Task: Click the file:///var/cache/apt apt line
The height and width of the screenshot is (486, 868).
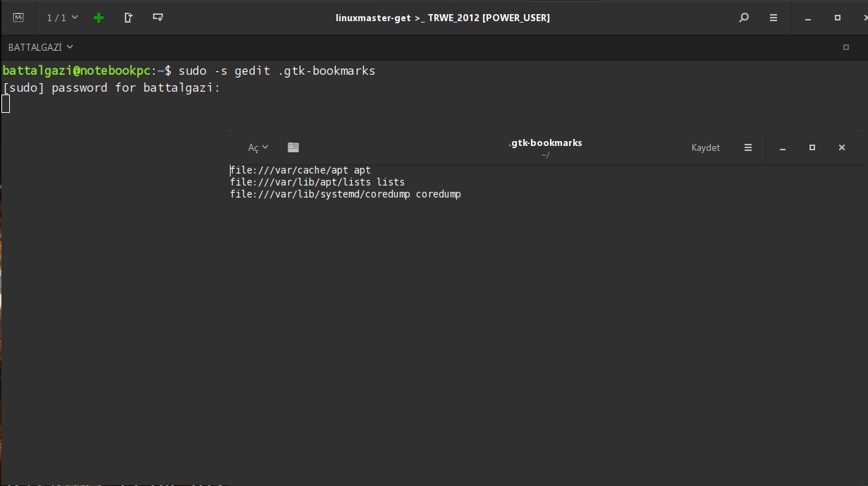Action: tap(300, 170)
